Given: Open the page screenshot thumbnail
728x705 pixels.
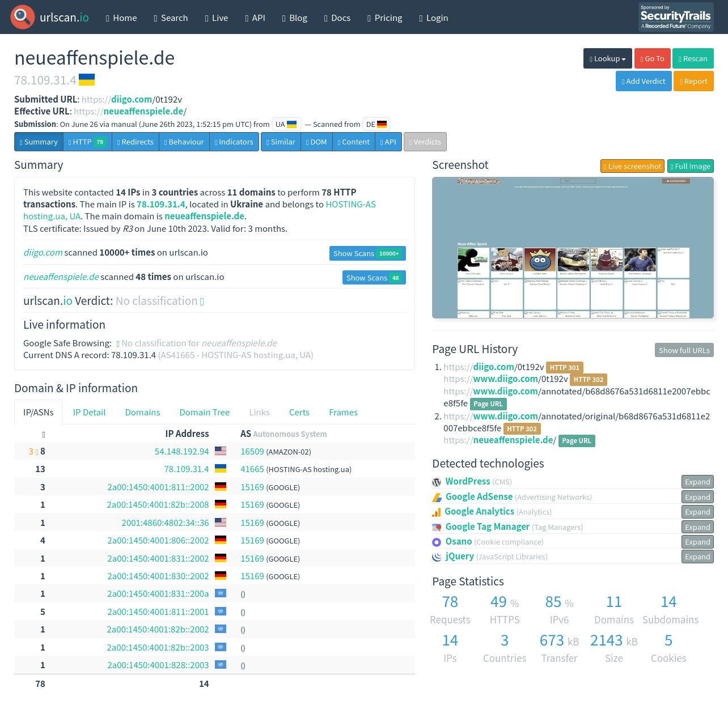Looking at the screenshot, I should (x=573, y=248).
